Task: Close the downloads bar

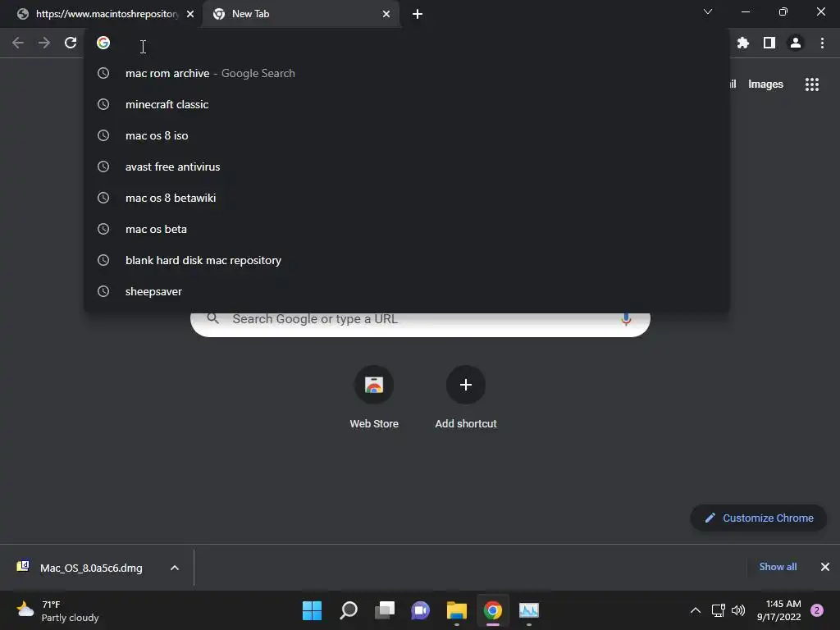Action: pyautogui.click(x=825, y=567)
